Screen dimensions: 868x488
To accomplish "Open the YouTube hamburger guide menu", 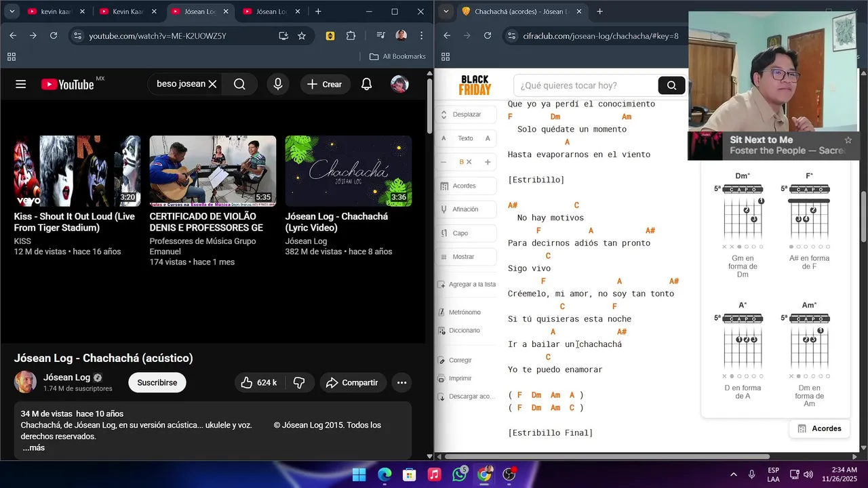I will click(x=21, y=84).
